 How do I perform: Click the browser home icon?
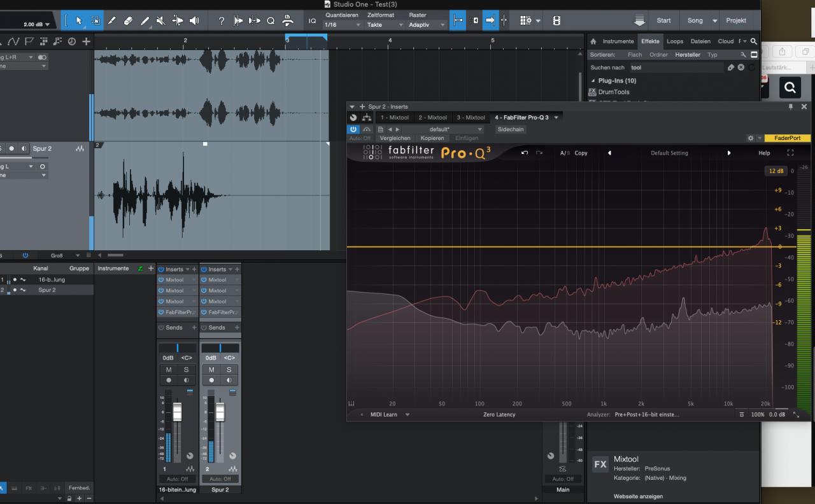click(593, 41)
